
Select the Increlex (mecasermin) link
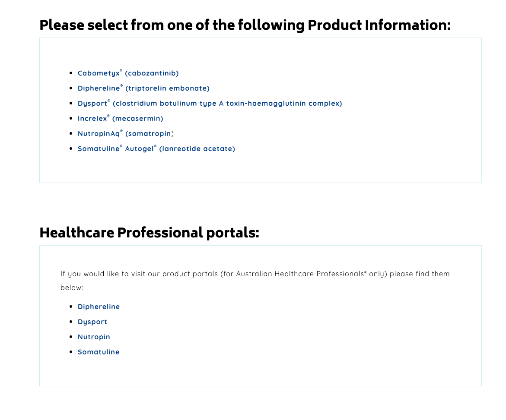[x=120, y=119]
